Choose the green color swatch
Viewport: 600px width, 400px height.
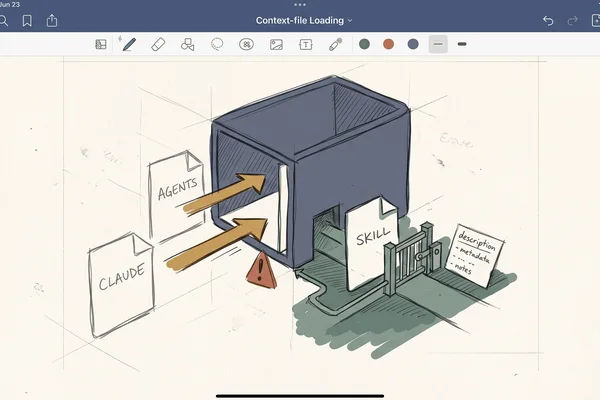[364, 44]
